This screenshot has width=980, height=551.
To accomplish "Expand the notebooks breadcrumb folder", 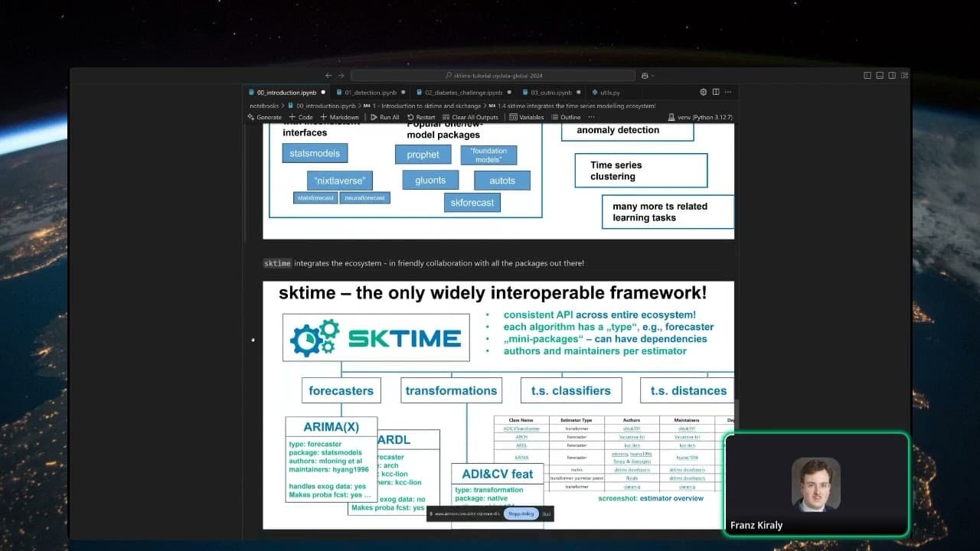I will point(264,106).
